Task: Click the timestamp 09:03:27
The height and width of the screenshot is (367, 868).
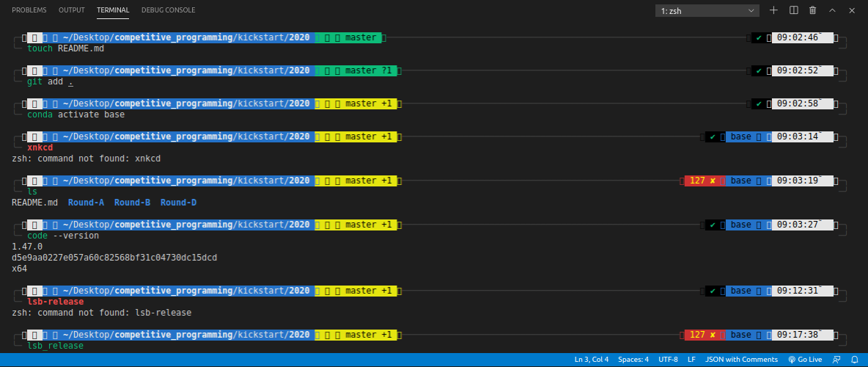Action: pos(798,225)
